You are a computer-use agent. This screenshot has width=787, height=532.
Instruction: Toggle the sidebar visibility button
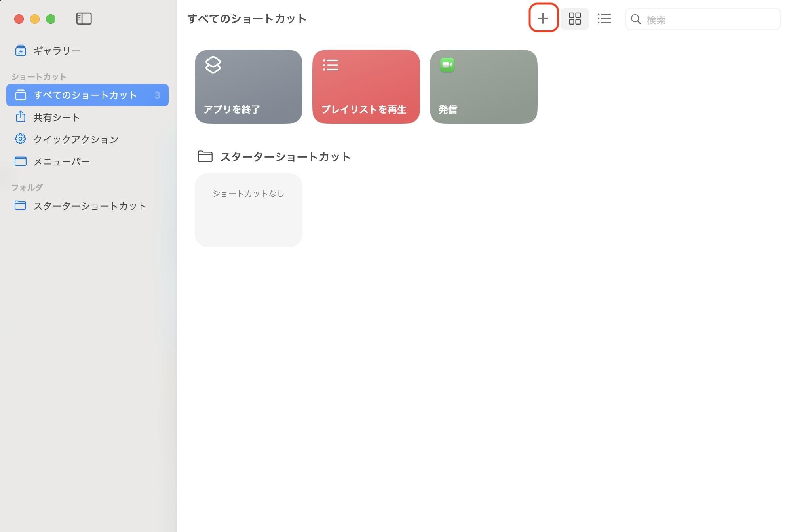(84, 19)
